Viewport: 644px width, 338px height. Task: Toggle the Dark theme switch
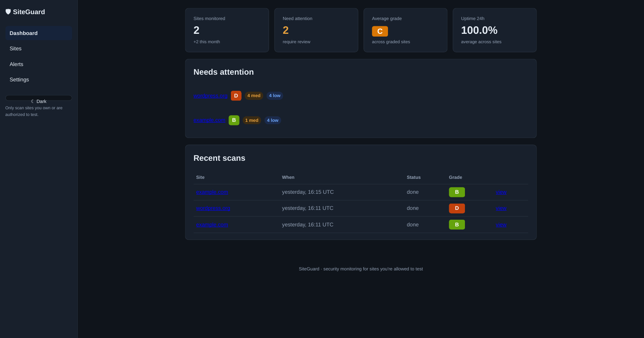[x=38, y=98]
